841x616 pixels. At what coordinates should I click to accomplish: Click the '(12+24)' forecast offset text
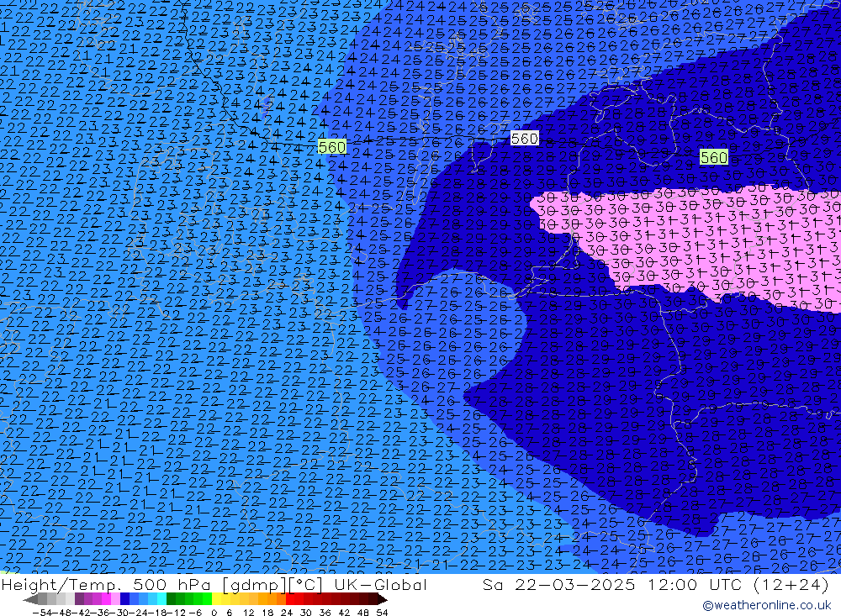coord(791,585)
